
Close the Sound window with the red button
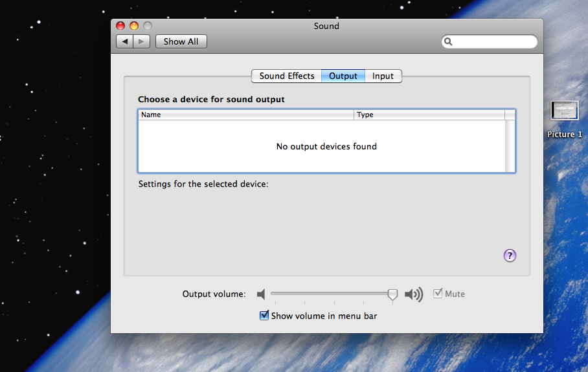tap(120, 26)
